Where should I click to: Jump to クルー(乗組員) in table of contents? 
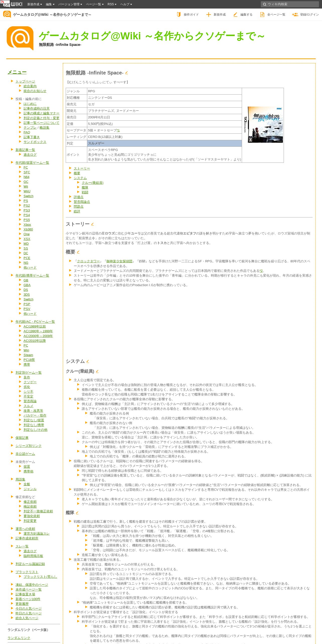93,183
